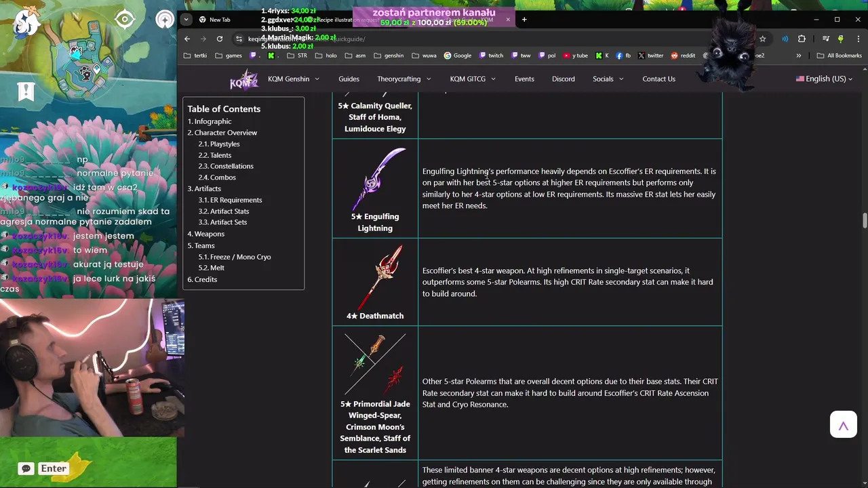Open the reddit bookmark
Image resolution: width=868 pixels, height=488 pixels.
click(683, 56)
